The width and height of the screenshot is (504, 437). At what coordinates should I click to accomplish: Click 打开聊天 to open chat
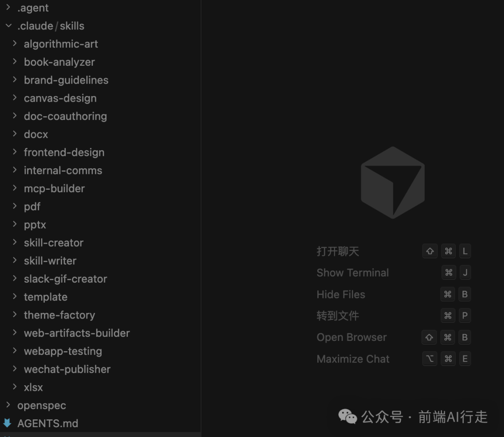point(337,251)
